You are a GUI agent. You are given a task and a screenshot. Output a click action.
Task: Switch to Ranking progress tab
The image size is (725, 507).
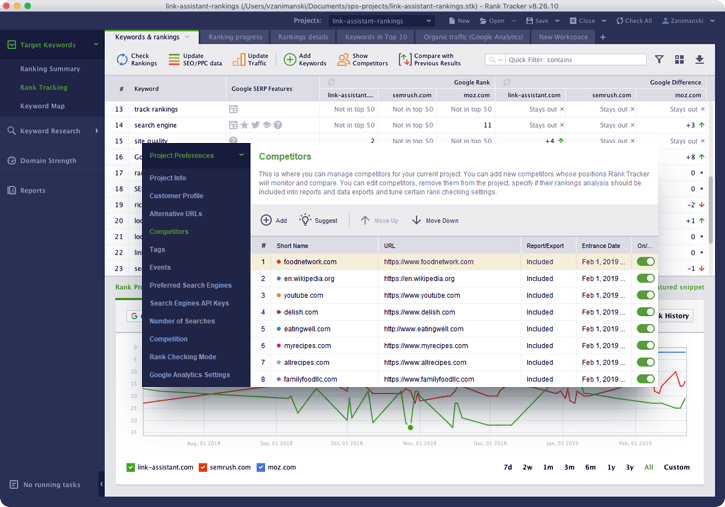pyautogui.click(x=235, y=37)
